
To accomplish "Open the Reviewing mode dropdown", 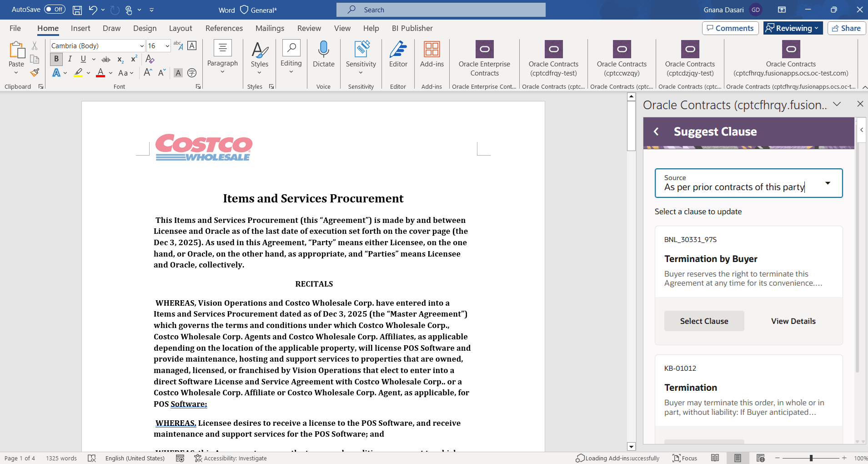I will [x=793, y=28].
